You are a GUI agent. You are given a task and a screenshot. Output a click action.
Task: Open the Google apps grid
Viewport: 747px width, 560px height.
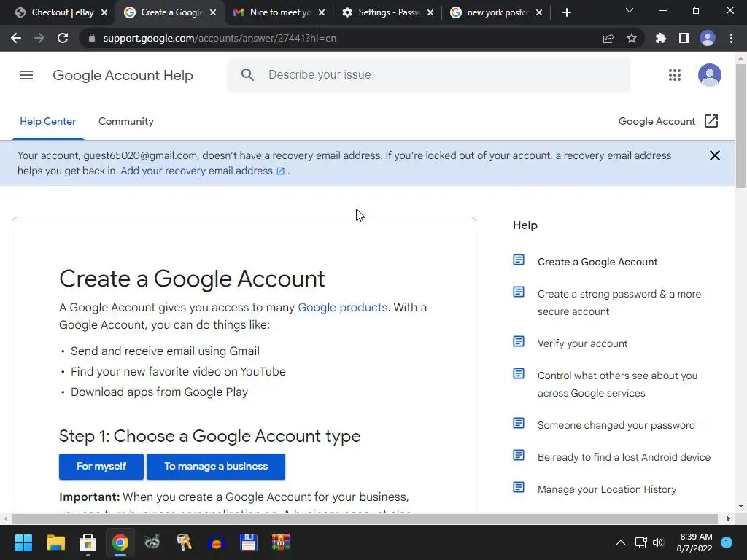click(x=675, y=75)
